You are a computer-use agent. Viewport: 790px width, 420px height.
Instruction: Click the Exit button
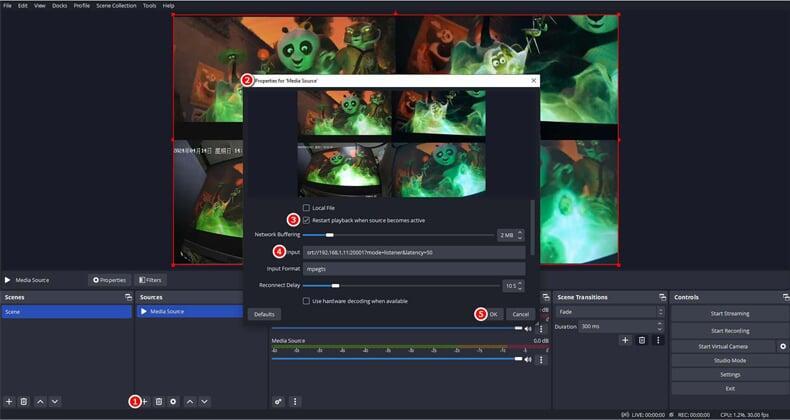(730, 388)
